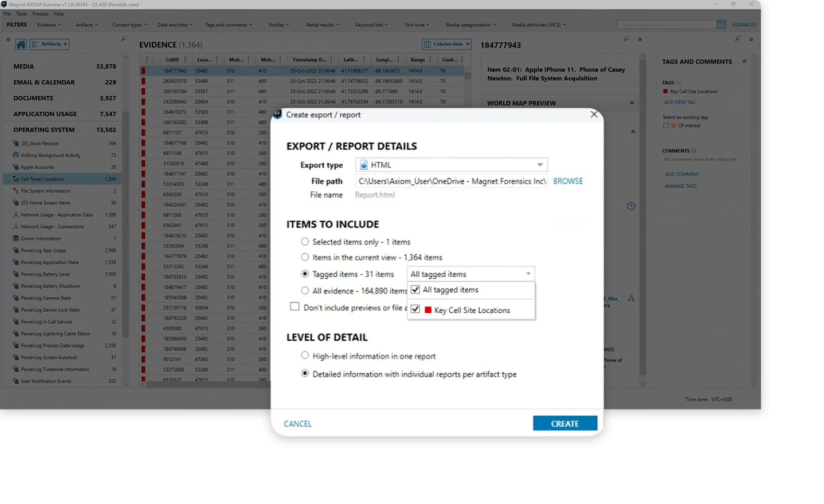Click the ADD COMMENT link
This screenshot has height=504, width=824.
(x=682, y=174)
